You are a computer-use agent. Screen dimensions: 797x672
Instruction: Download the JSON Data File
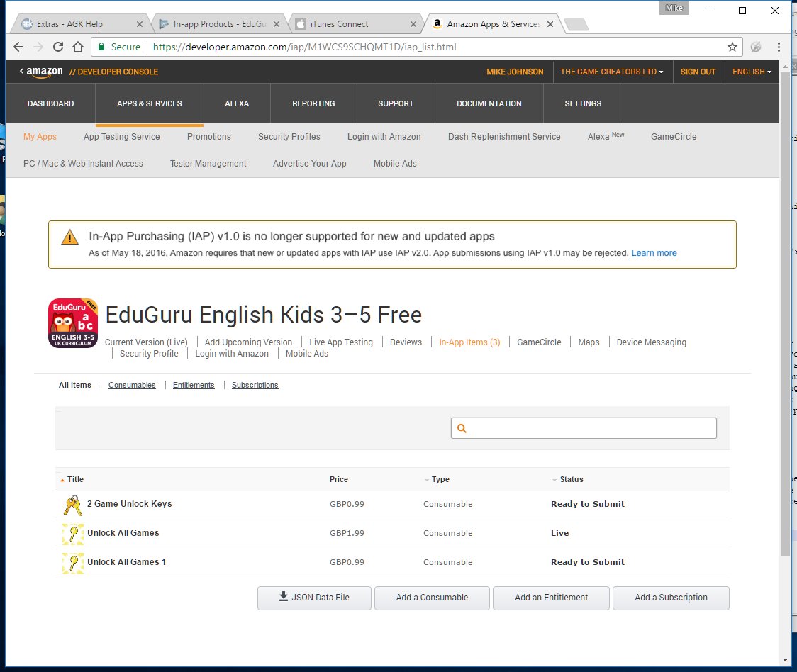(x=314, y=598)
